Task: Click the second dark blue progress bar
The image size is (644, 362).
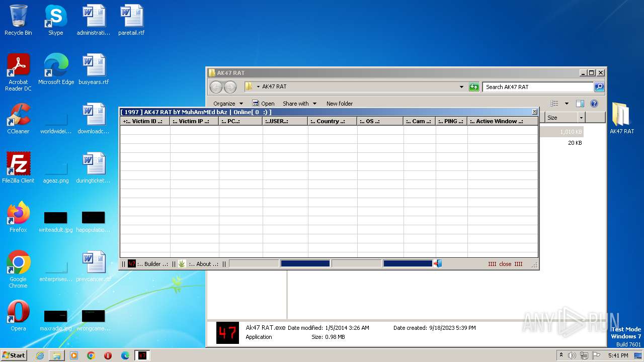Action: (408, 263)
